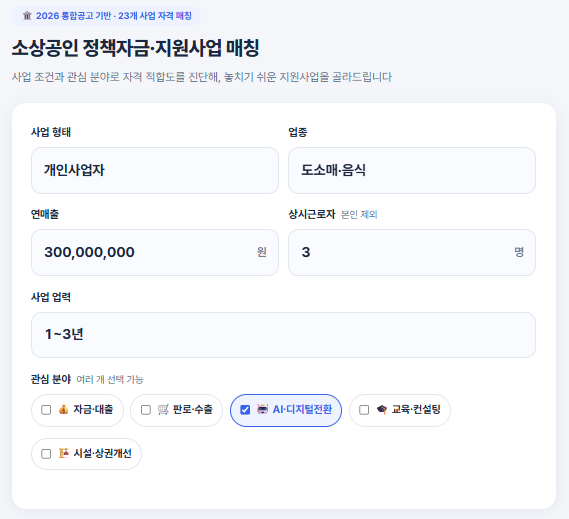The width and height of the screenshot is (569, 519).
Task: Click the money bag icon in 자금·대출 chip
Action: pyautogui.click(x=64, y=410)
